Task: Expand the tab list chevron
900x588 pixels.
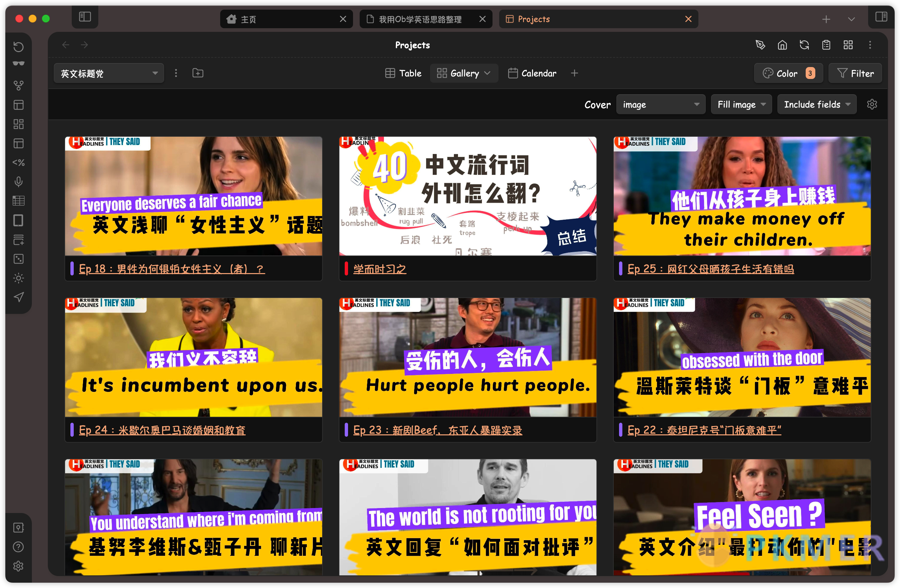Action: pyautogui.click(x=851, y=19)
